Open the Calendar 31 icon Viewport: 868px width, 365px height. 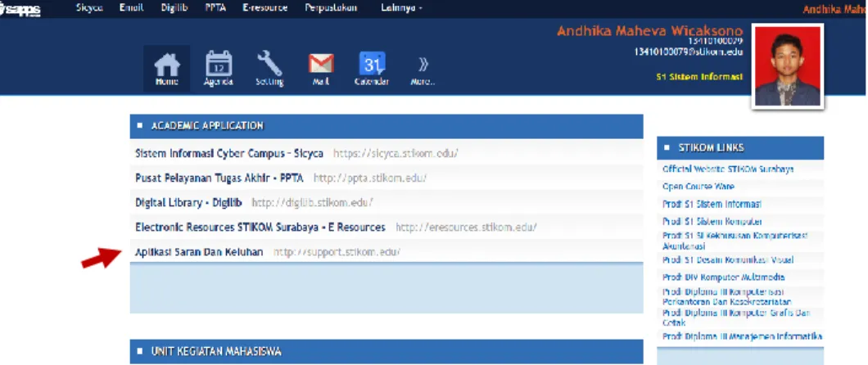coord(372,69)
